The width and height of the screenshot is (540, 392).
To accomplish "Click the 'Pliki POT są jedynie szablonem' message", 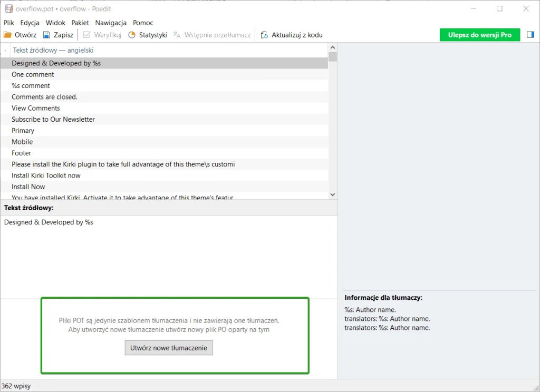I will tap(169, 325).
